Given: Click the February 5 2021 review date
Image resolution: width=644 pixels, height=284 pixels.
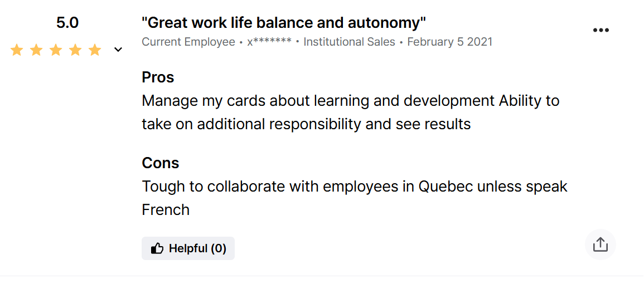Looking at the screenshot, I should tap(450, 42).
